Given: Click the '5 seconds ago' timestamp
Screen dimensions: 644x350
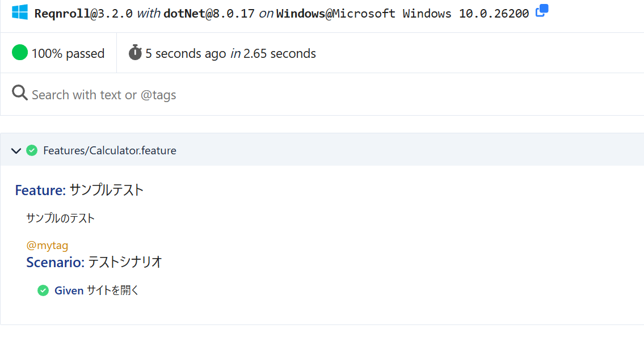Looking at the screenshot, I should click(186, 53).
